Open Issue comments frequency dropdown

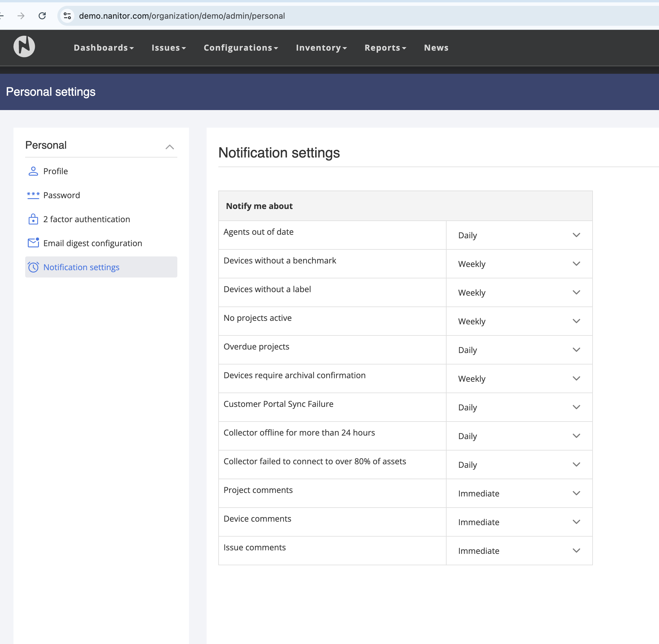coord(519,551)
